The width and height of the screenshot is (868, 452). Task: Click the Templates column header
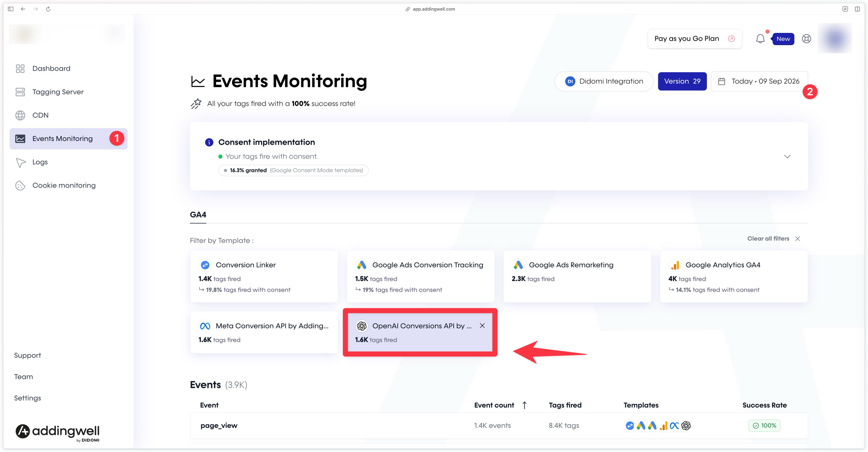coord(641,405)
